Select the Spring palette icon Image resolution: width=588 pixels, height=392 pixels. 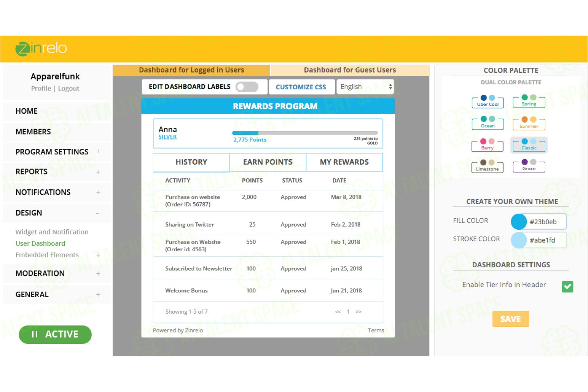click(x=529, y=101)
